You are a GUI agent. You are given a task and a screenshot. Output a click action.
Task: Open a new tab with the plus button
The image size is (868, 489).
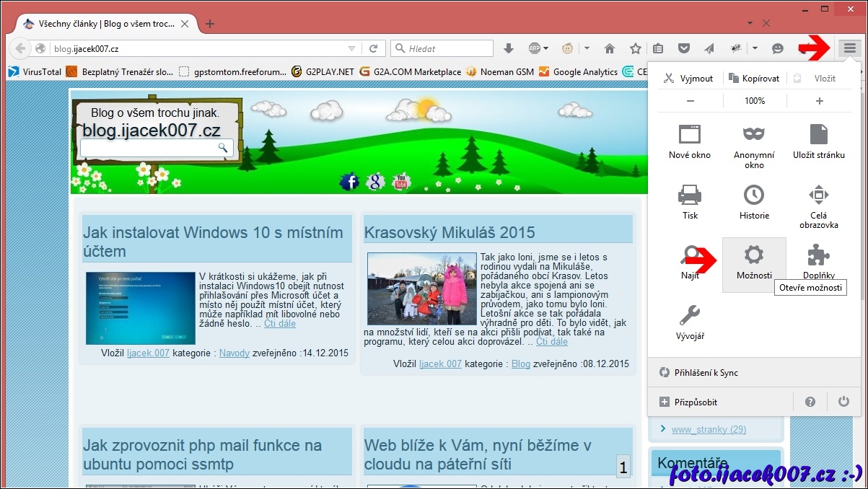[210, 24]
